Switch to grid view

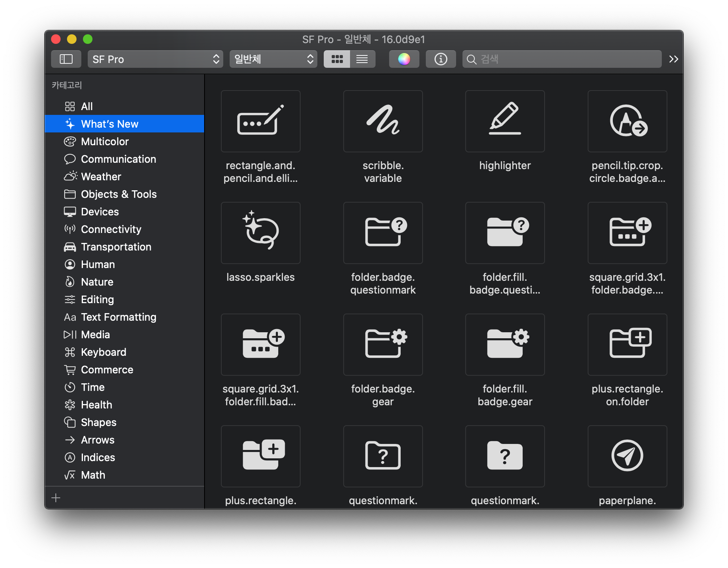click(337, 59)
